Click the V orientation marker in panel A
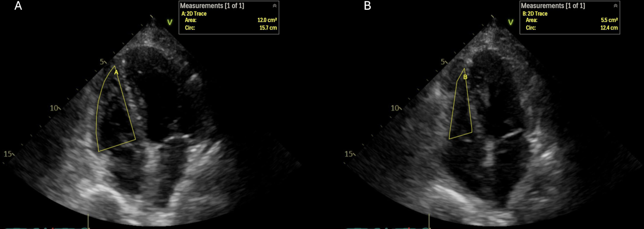 pos(170,22)
